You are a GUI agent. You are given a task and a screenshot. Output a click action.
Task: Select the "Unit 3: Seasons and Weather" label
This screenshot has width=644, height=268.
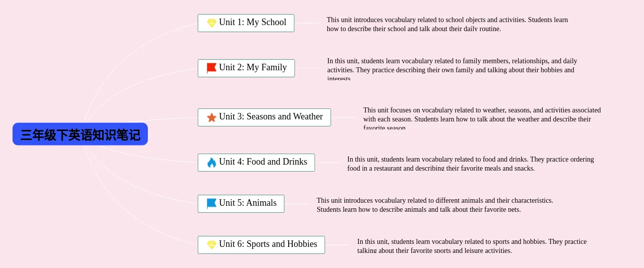[271, 117]
